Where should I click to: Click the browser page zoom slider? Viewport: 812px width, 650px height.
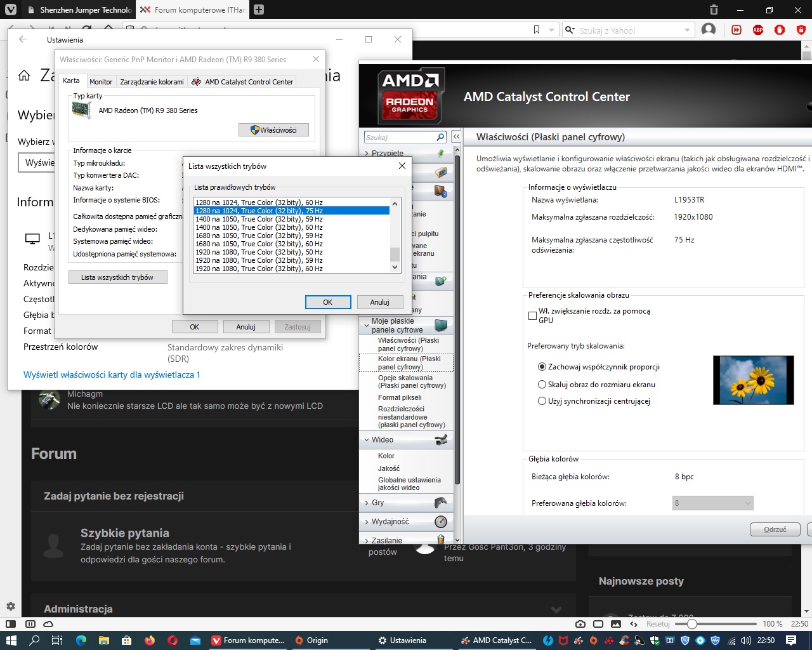click(x=691, y=624)
